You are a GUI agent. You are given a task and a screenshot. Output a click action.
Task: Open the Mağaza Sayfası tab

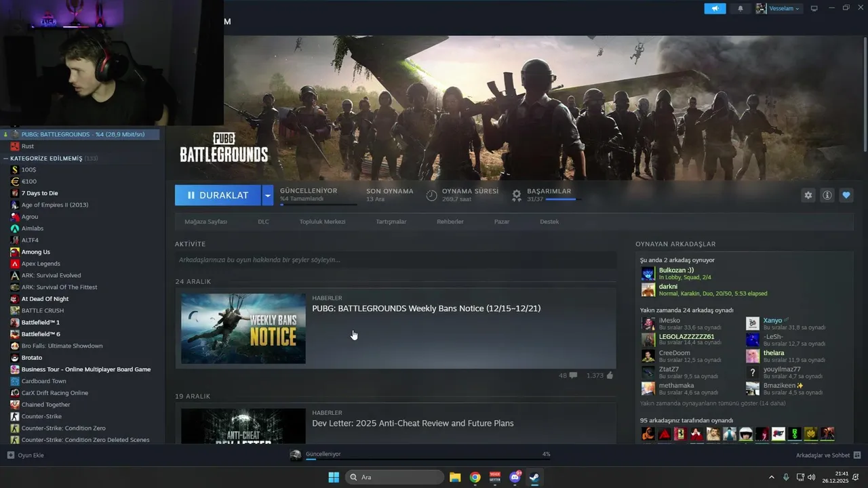[205, 222]
